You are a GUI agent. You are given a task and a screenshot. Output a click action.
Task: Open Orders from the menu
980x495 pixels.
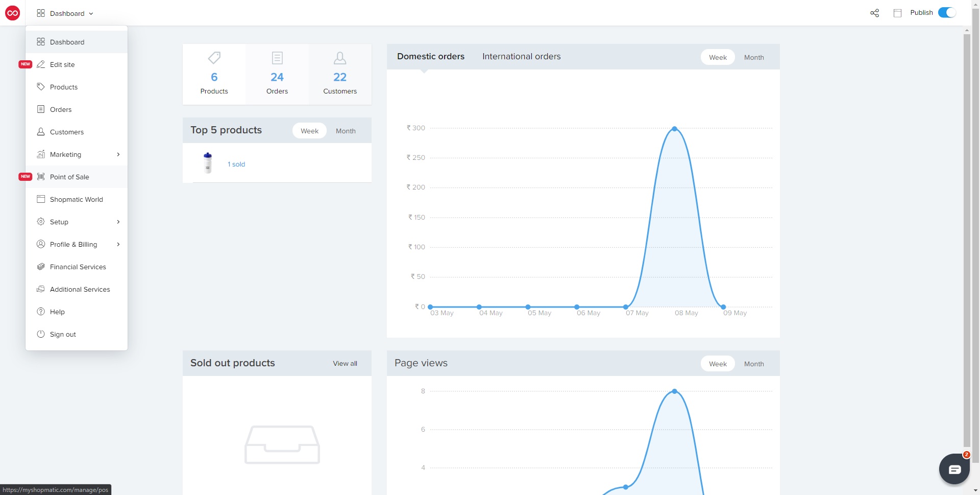[77, 109]
